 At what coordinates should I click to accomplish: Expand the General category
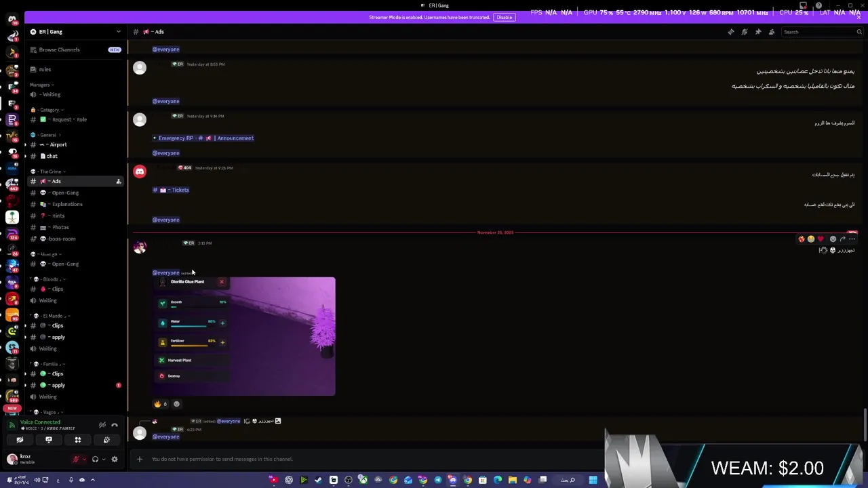tap(47, 135)
